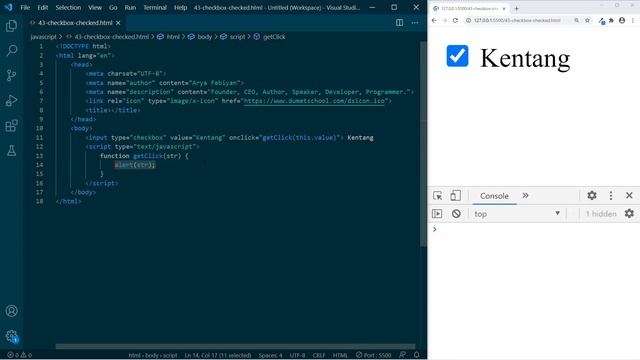The width and height of the screenshot is (640, 360).
Task: Click the editor vertical scrollbar
Action: coord(423,144)
